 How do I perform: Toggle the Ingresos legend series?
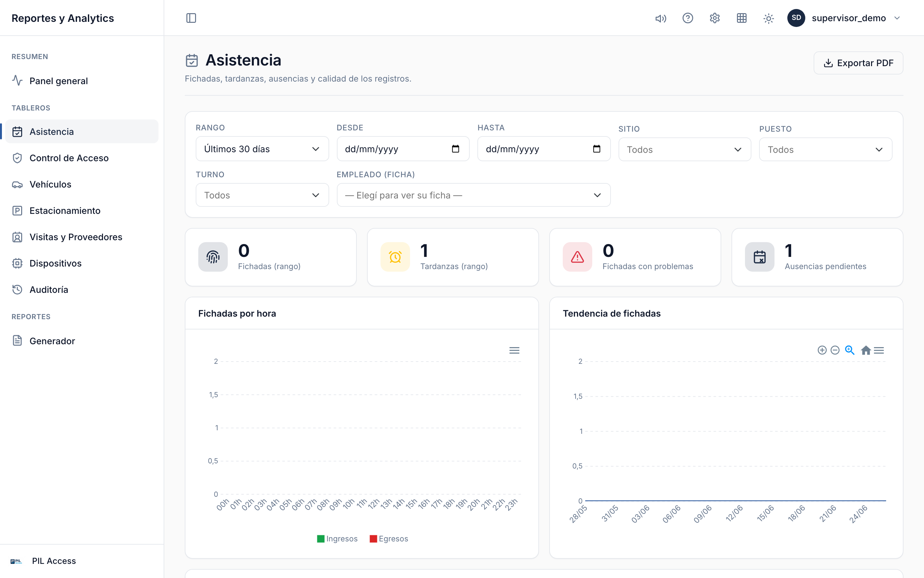pyautogui.click(x=337, y=539)
